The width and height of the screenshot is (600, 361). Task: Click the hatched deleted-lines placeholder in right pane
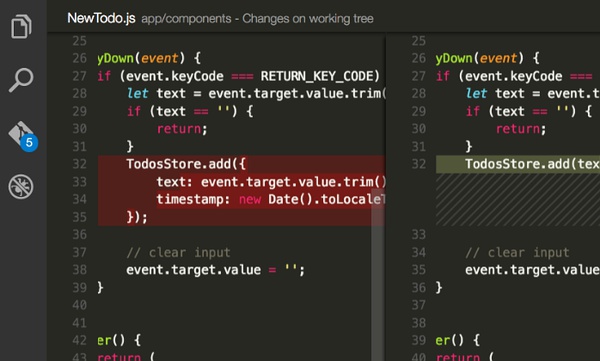click(518, 199)
